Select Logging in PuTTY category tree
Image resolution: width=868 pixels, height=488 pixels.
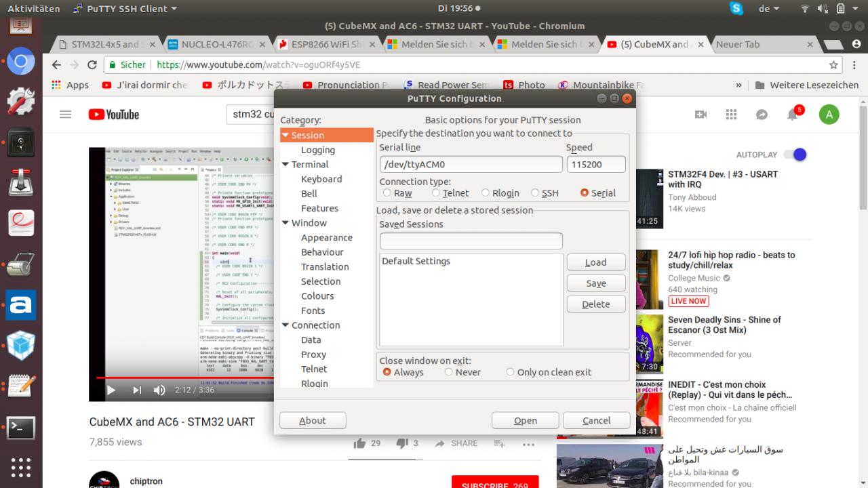[x=318, y=150]
